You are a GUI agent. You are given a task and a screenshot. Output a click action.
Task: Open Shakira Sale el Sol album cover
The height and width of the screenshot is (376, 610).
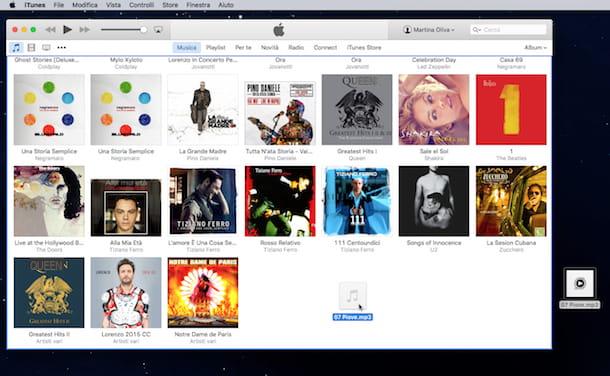434,110
